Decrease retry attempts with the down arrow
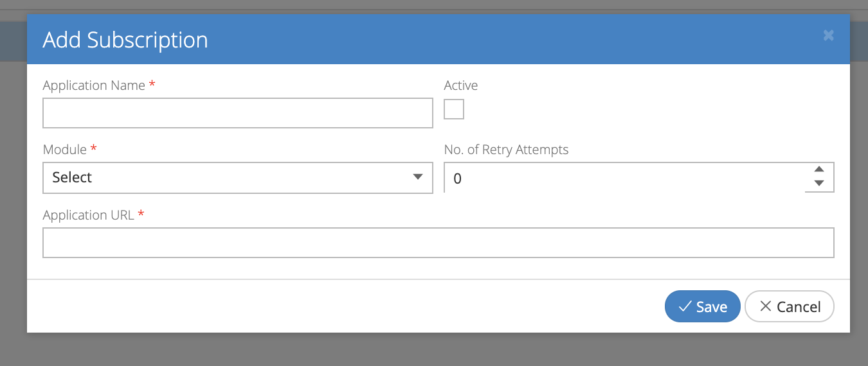 tap(819, 183)
